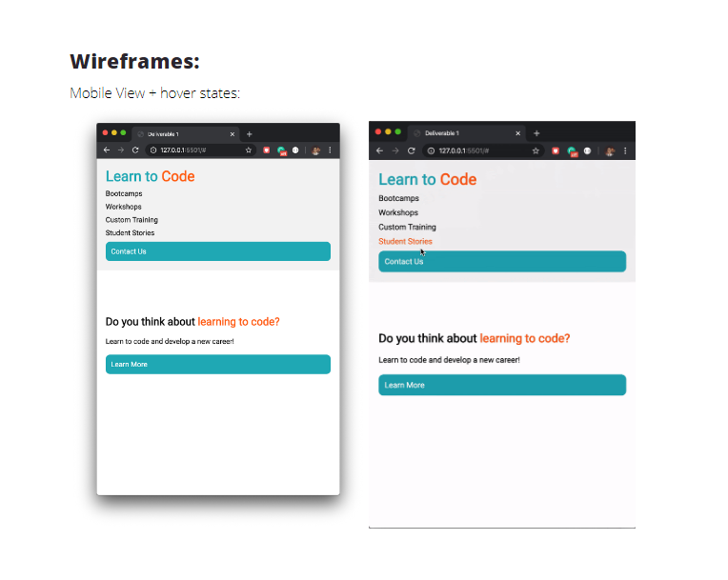The image size is (728, 580).
Task: Select Deliverable 1 tab in left browser
Action: (x=186, y=134)
